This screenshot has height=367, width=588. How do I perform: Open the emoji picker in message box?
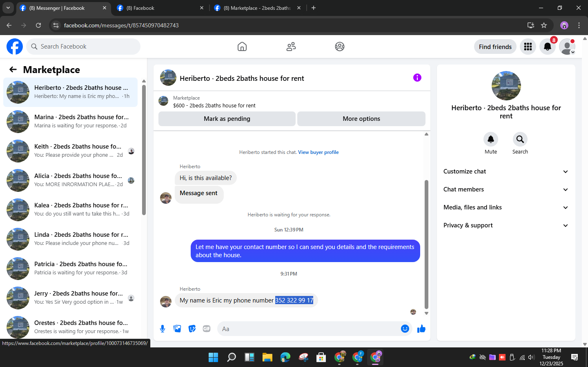coord(405,329)
